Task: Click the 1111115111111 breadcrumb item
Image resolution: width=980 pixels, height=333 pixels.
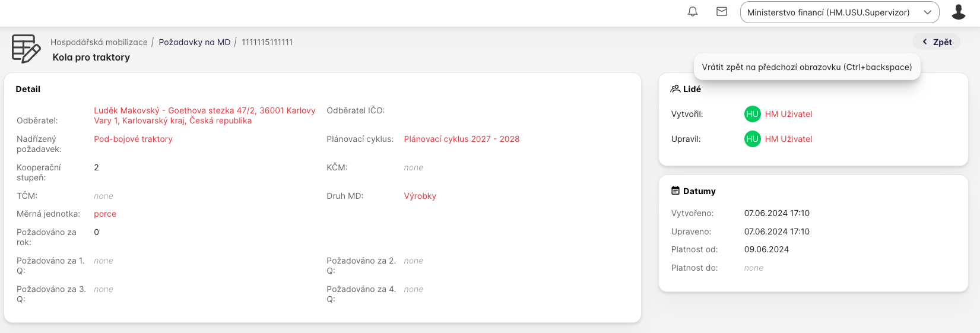Action: (267, 42)
